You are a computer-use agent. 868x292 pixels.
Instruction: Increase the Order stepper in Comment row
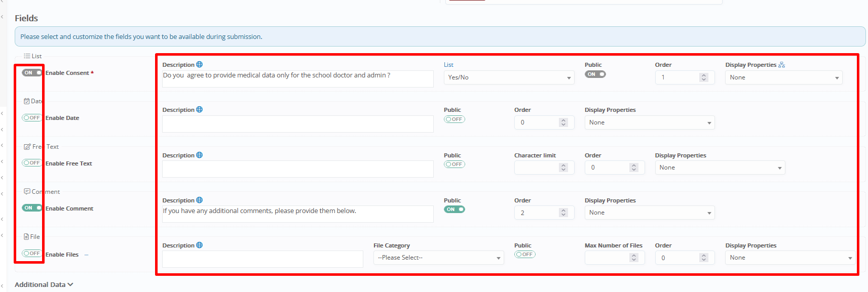coord(563,211)
